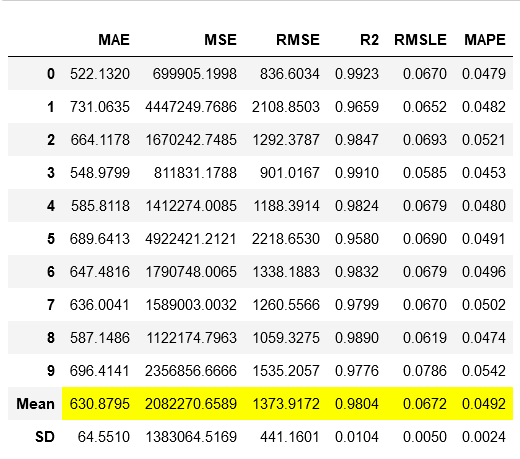The height and width of the screenshot is (459, 520).
Task: Click MAE value 731.0635
Action: point(100,107)
